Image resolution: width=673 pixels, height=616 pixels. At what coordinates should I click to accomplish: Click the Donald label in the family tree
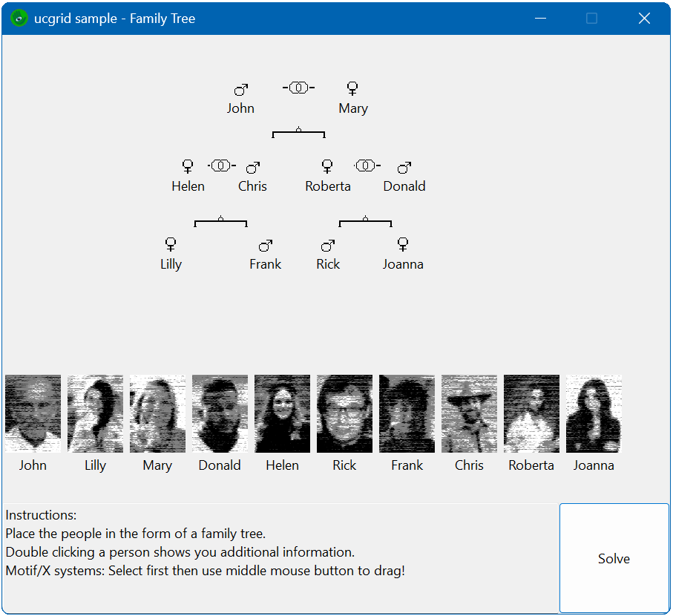[x=404, y=186]
